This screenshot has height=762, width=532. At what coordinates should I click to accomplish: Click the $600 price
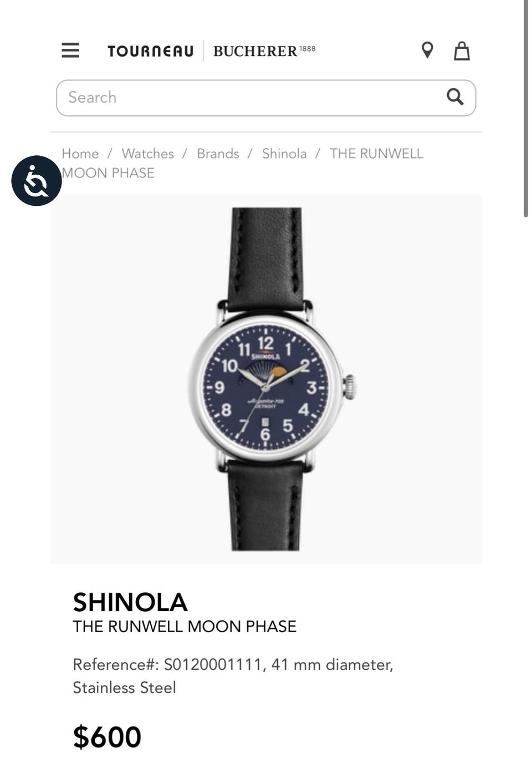point(107,737)
